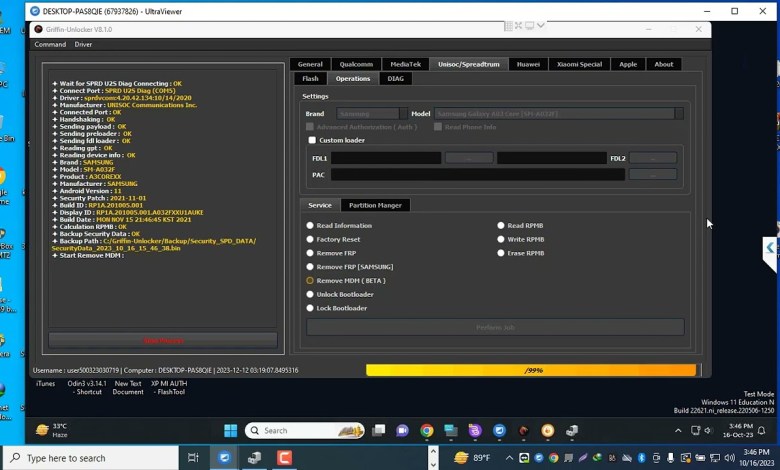Click the Perform Job button
Viewport: 780px width, 470px height.
click(x=495, y=327)
